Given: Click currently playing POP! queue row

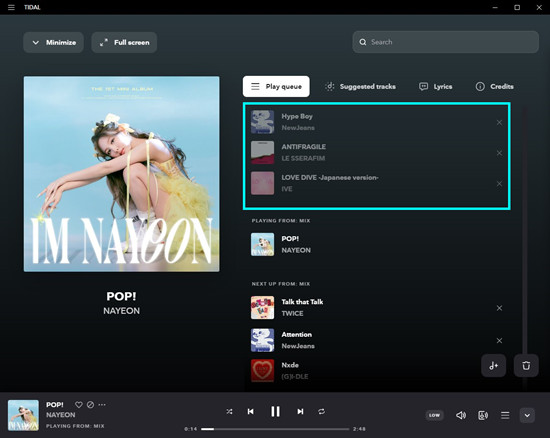Looking at the screenshot, I should [376, 244].
